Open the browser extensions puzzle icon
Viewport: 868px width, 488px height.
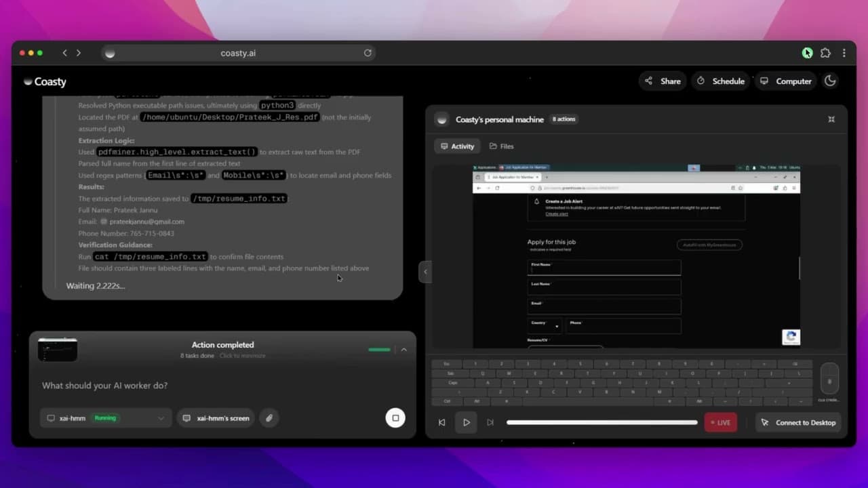tap(825, 52)
